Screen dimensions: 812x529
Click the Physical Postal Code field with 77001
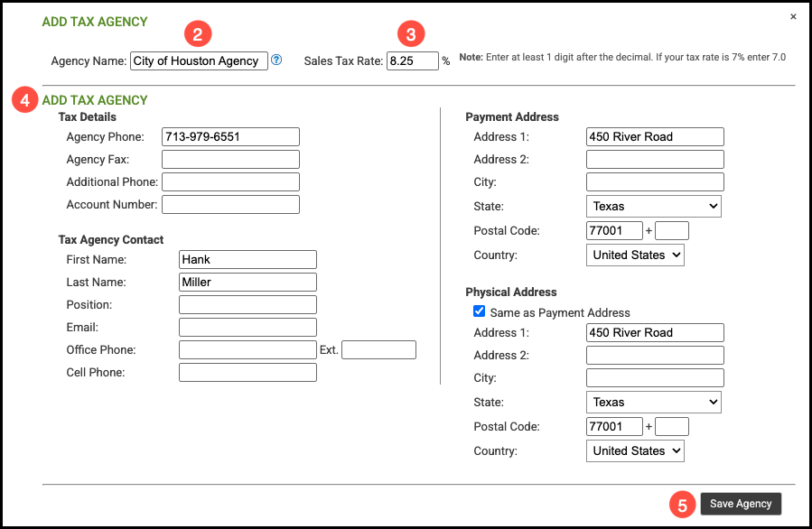(x=614, y=426)
